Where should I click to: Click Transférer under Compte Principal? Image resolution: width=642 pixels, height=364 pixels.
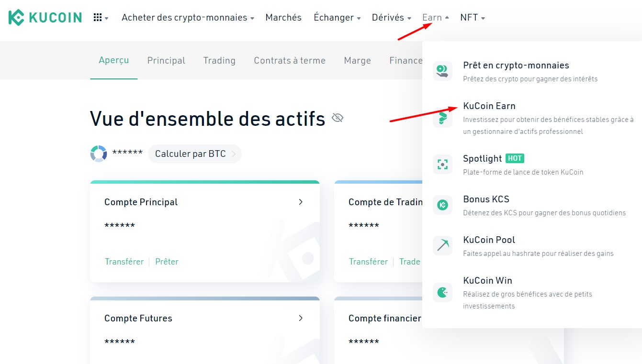pyautogui.click(x=124, y=262)
